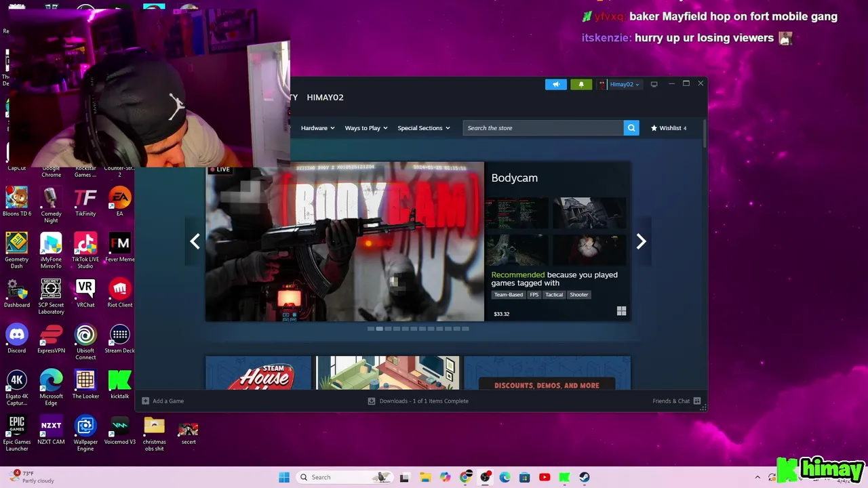Show previous featured game carousel arrow
The width and height of the screenshot is (868, 488).
click(195, 241)
